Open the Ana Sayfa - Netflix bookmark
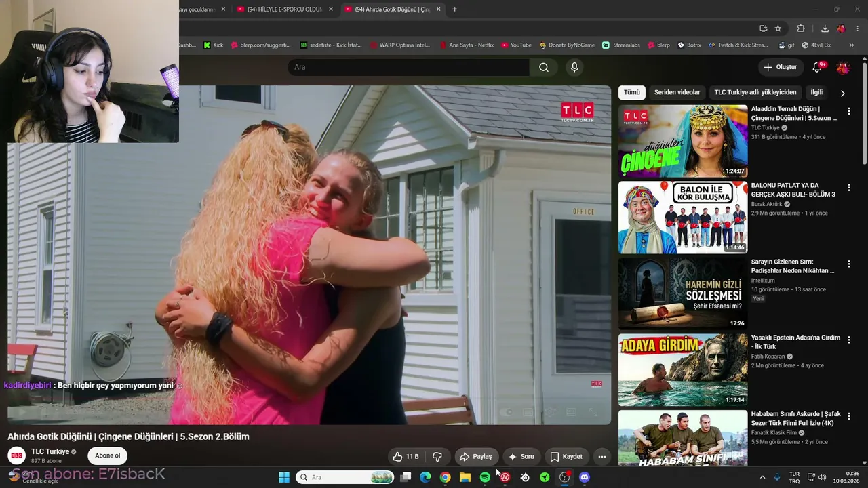Screen dimensions: 868x488 (467, 45)
